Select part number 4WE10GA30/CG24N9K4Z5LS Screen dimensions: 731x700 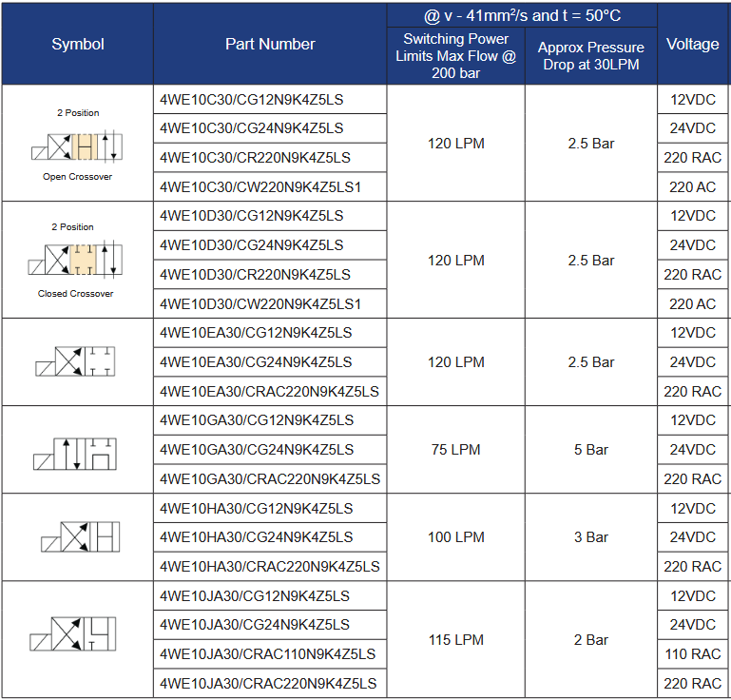[256, 450]
